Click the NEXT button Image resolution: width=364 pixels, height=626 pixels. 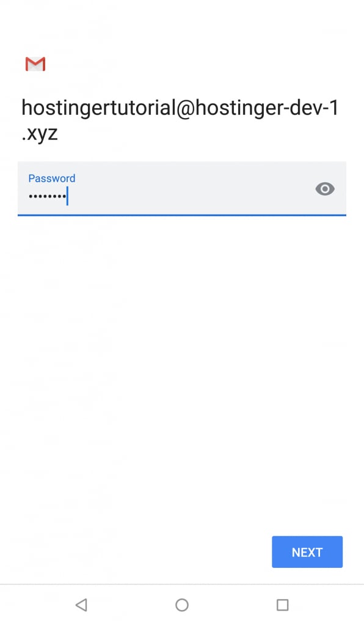pos(307,552)
